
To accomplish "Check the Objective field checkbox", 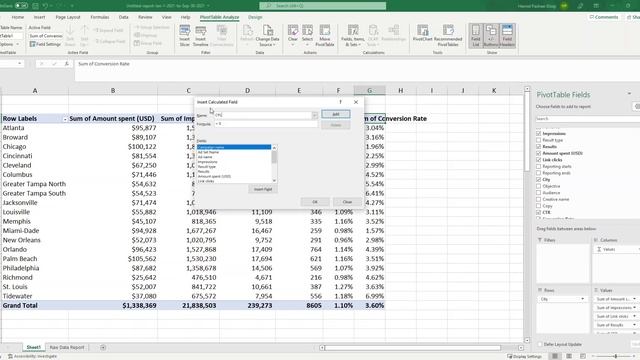I will [538, 186].
